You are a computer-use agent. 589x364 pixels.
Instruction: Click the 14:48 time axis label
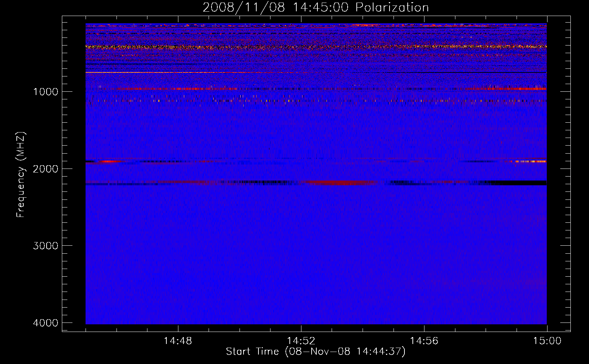pyautogui.click(x=178, y=341)
